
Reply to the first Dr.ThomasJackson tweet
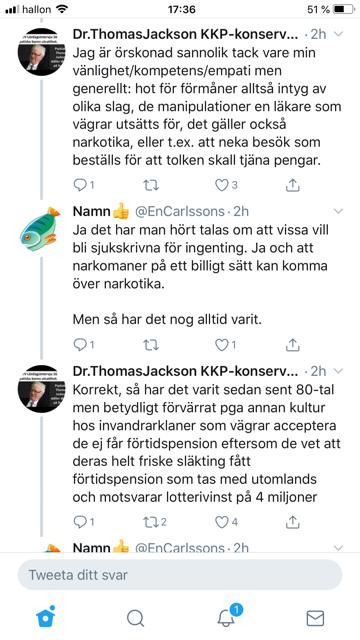(80, 185)
